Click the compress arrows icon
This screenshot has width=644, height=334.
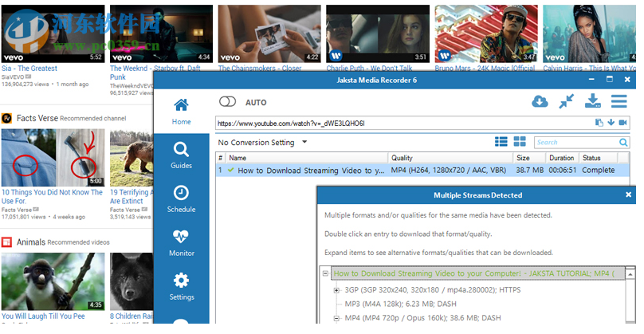567,101
